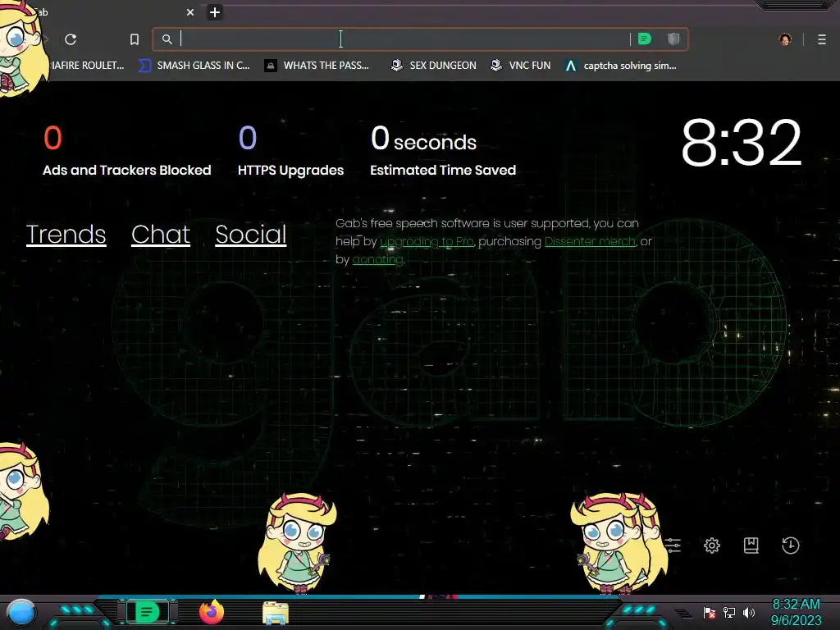Open the Social link
Screen dimensions: 840x630
coord(251,235)
